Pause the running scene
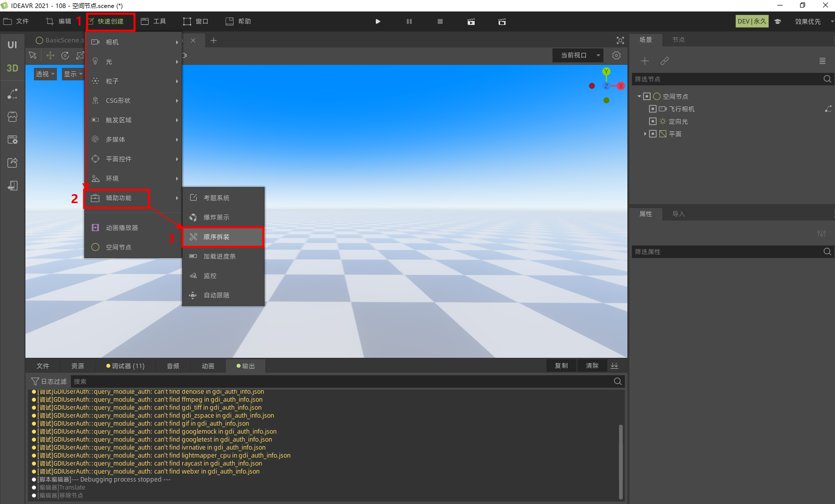This screenshot has height=504, width=835. click(x=409, y=21)
